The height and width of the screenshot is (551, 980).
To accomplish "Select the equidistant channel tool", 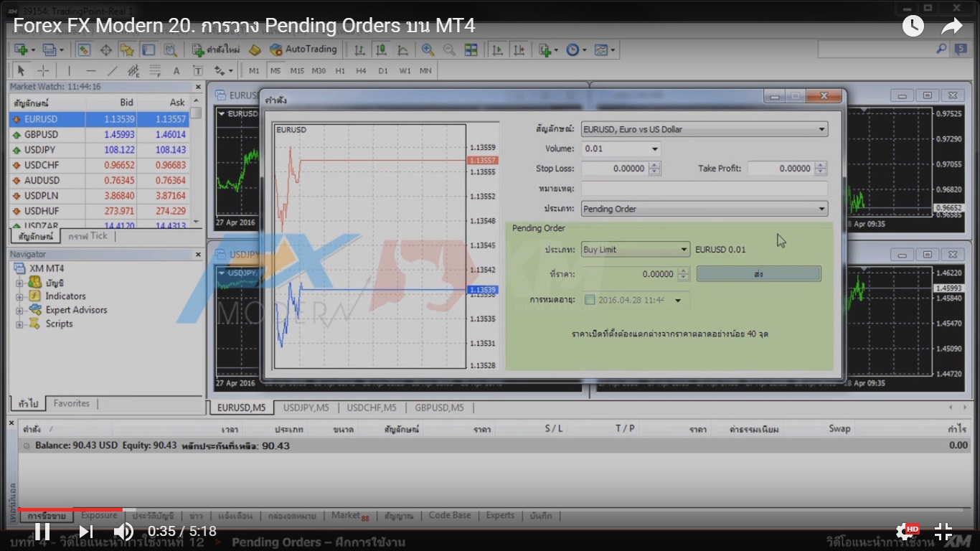I will click(133, 70).
